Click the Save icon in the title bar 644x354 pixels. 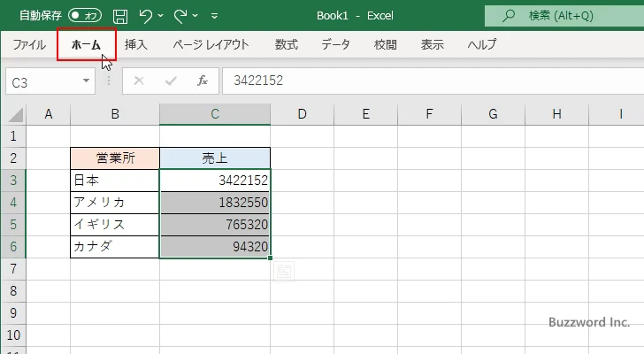click(120, 16)
